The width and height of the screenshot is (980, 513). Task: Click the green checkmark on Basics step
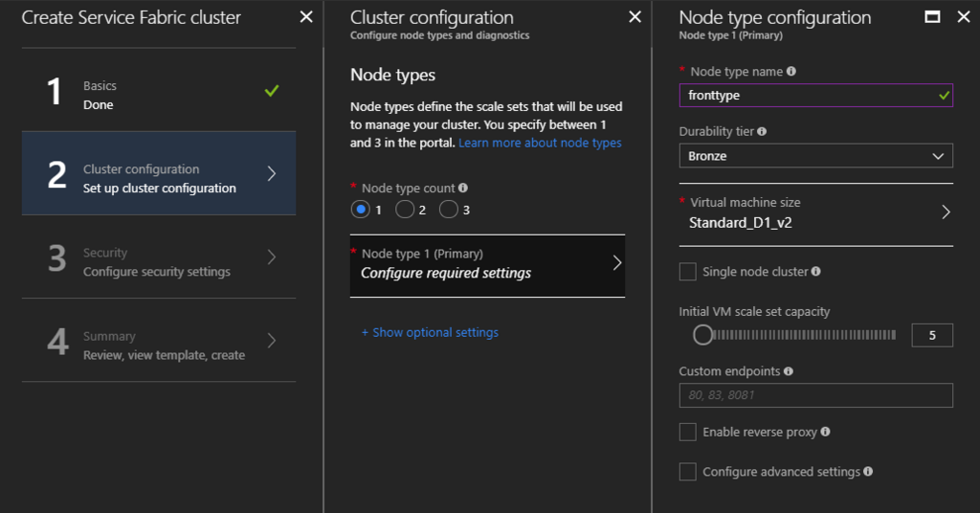point(272,91)
